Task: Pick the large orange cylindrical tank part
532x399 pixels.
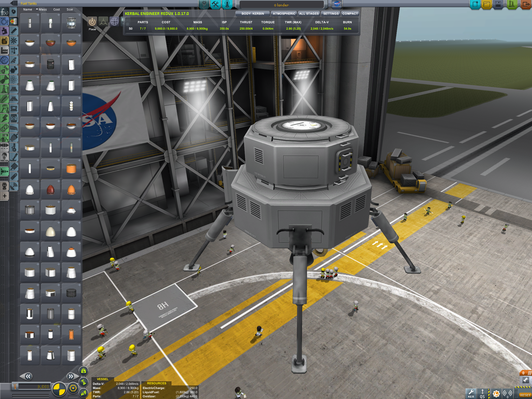Action: tap(71, 168)
